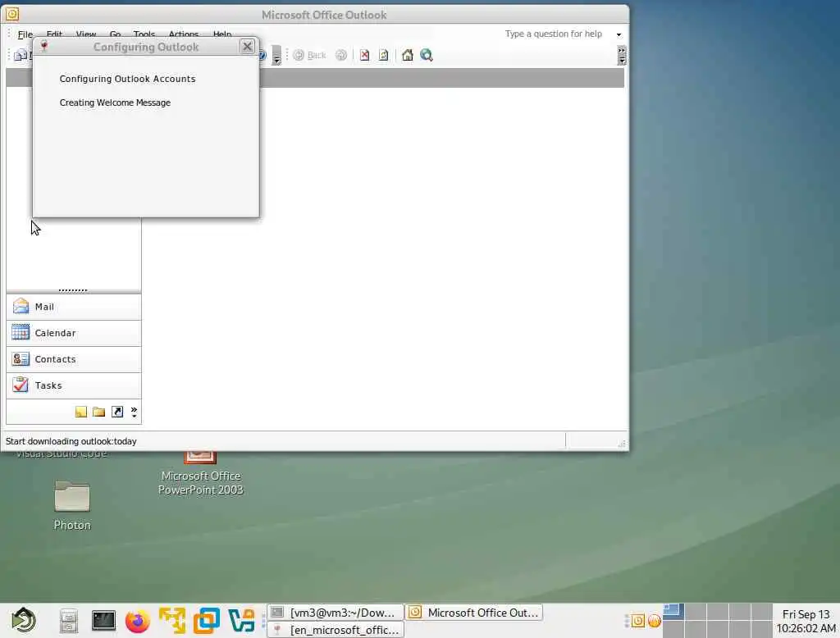Open Notes via yellow note icon

81,412
